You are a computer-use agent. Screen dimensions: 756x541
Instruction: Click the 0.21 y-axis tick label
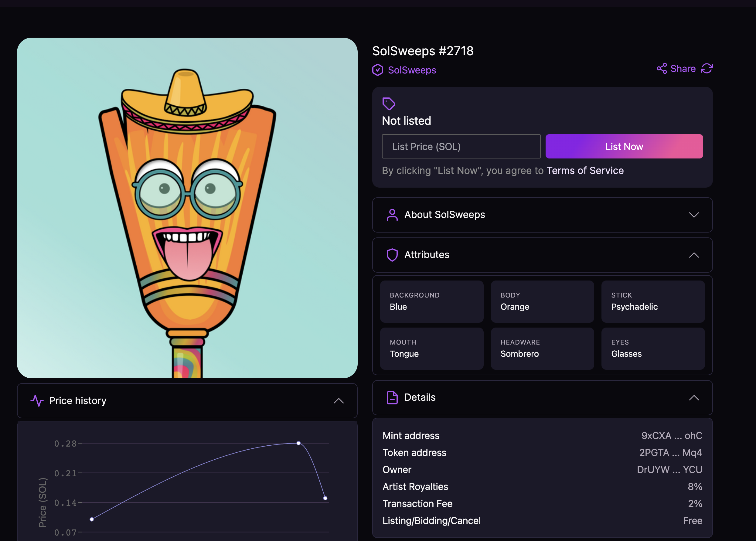click(66, 473)
